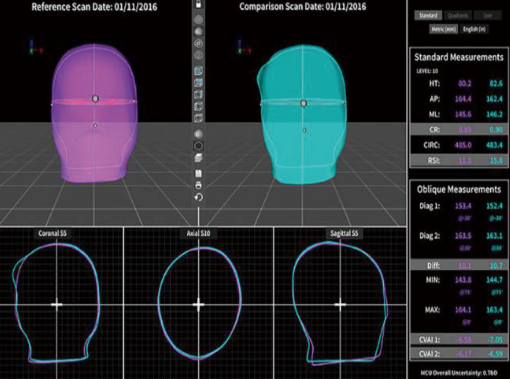Screen dimensions: 510x379
Task: Click the highlighted CR measurement row
Action: coord(459,129)
